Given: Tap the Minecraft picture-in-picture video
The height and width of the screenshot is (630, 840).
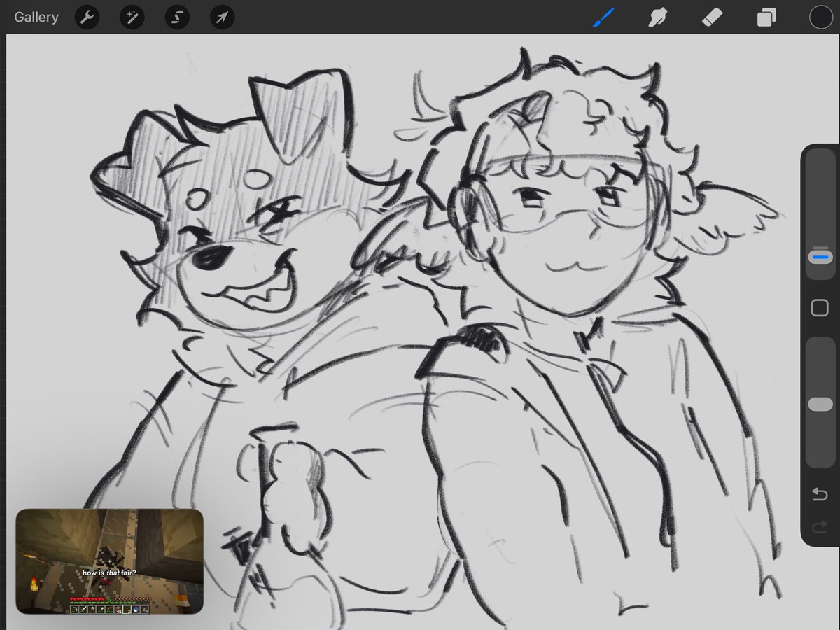Looking at the screenshot, I should click(110, 561).
